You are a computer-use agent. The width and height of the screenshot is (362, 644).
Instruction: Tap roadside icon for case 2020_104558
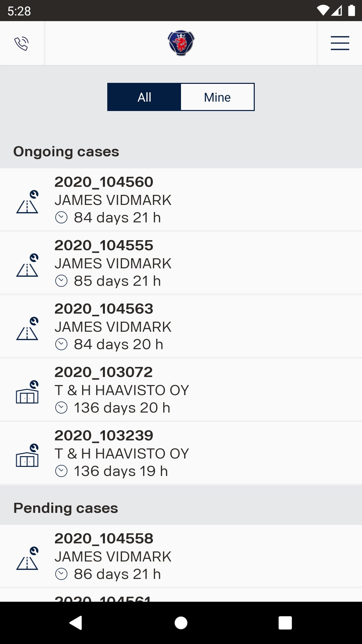(x=27, y=559)
